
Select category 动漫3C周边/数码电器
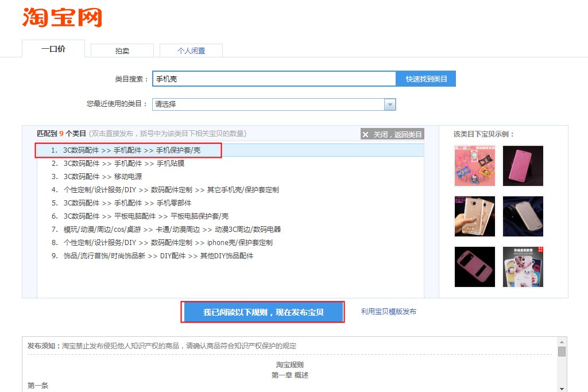231,230
